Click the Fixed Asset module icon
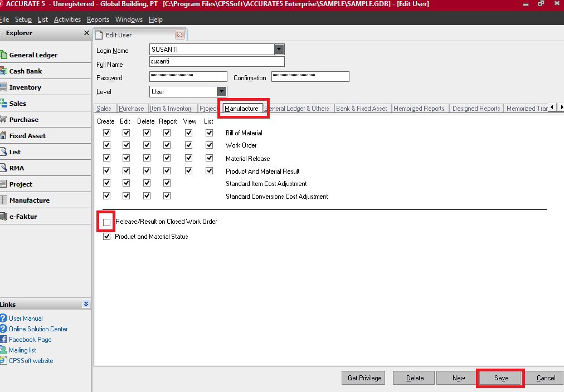 tap(28, 135)
